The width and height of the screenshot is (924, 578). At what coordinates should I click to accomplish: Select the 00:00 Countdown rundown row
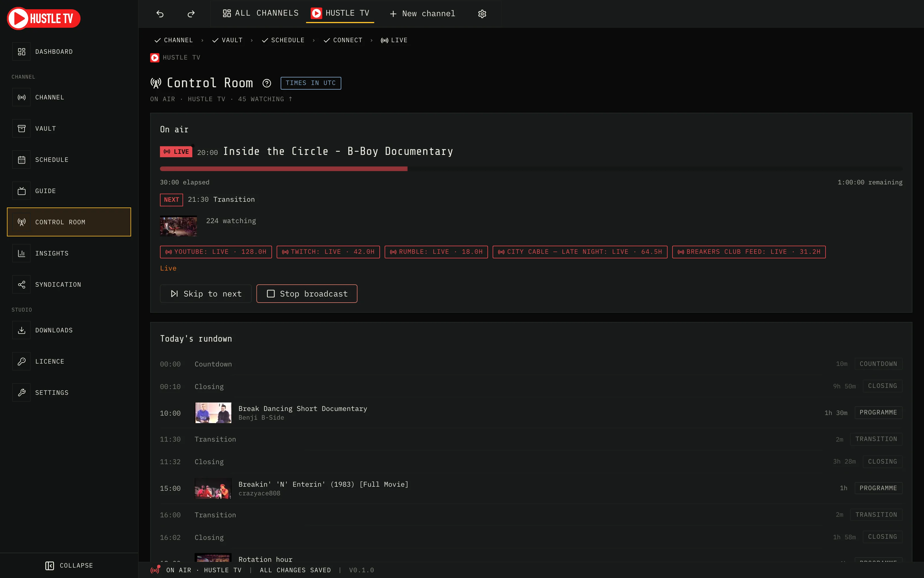pyautogui.click(x=531, y=364)
